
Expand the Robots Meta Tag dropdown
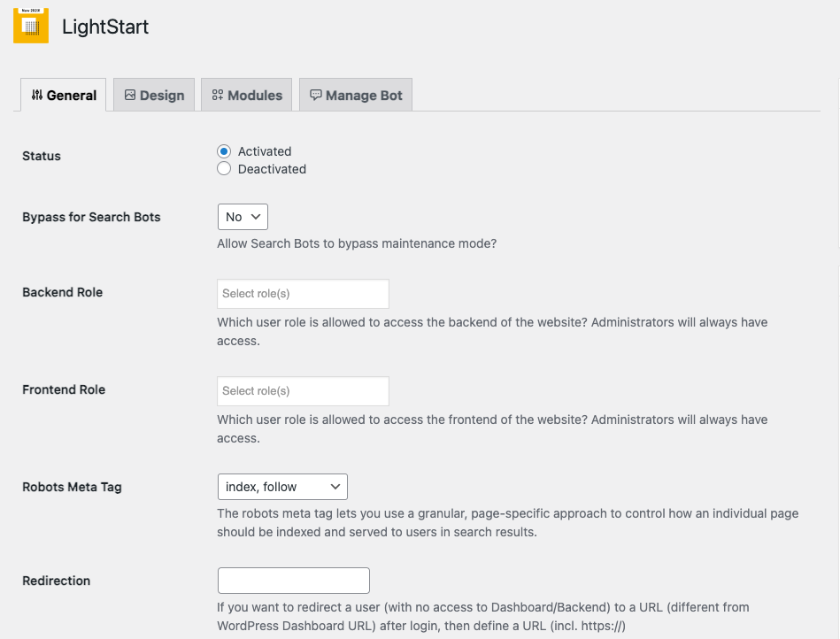coord(282,487)
